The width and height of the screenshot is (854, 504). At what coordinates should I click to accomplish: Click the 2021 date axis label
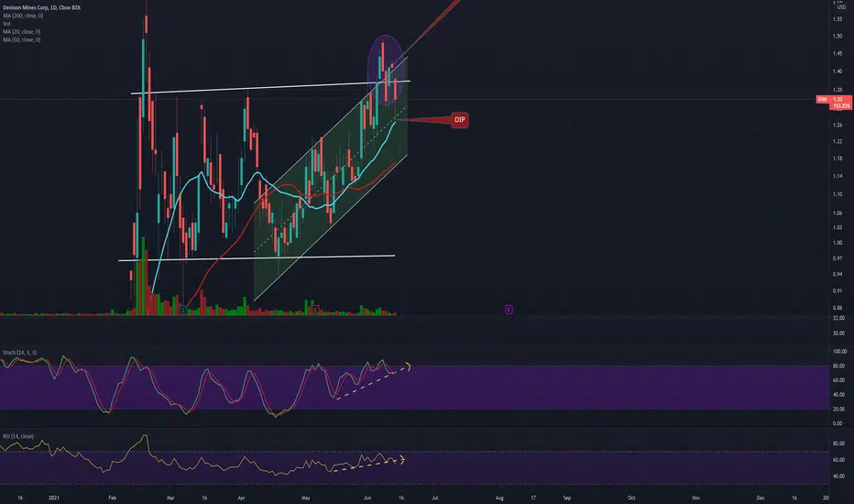tap(54, 498)
